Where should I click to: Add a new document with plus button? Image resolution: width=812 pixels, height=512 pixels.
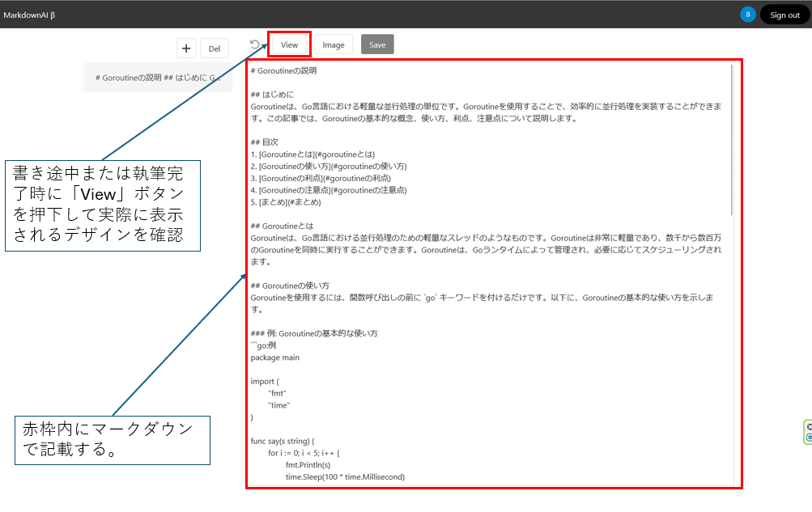click(186, 49)
